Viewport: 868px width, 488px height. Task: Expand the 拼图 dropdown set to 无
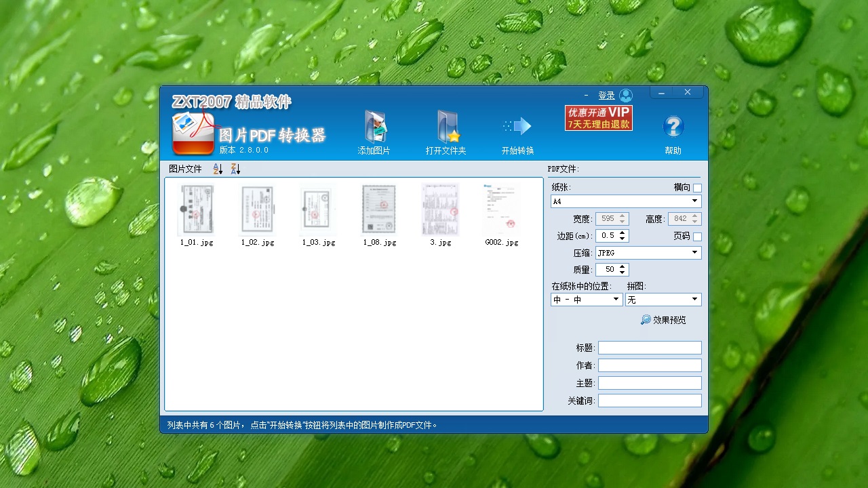pos(696,299)
